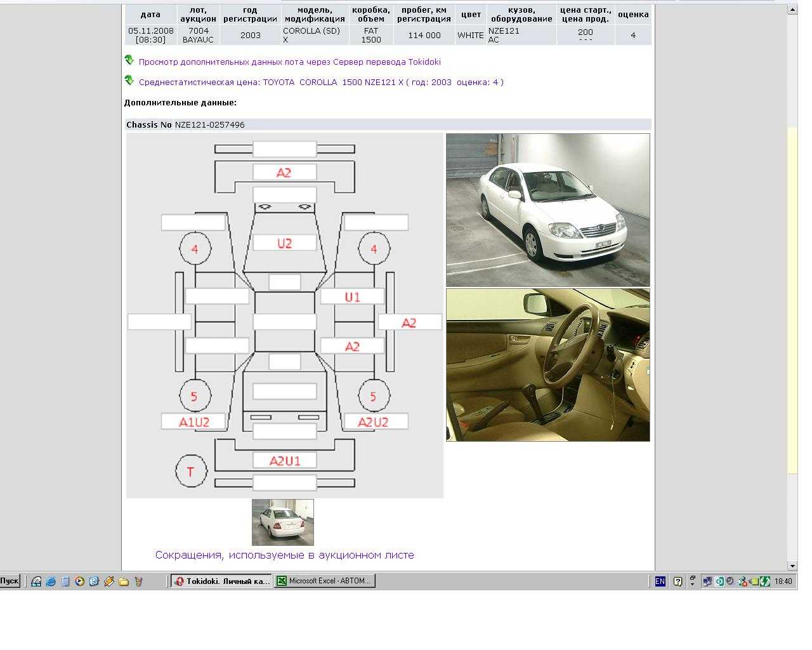Viewport: 812px width, 650px height.
Task: Click date cell 05.11.2008
Action: click(151, 35)
